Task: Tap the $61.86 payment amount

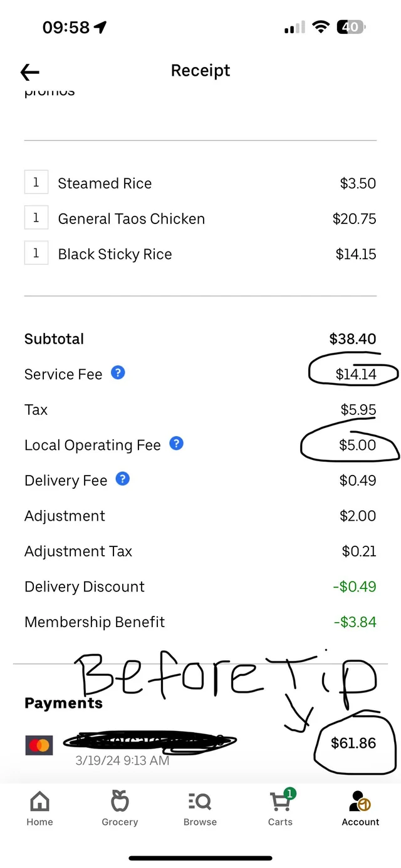Action: click(353, 743)
